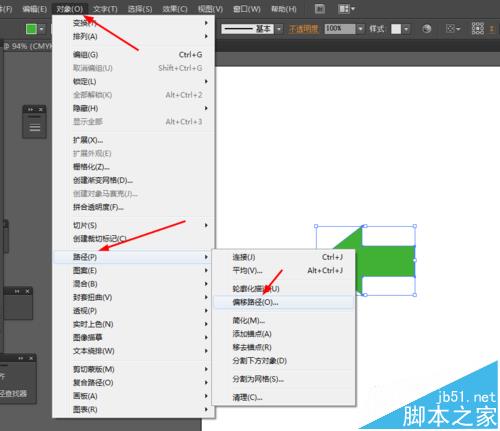500x431 pixels.
Task: Choose 添加锚点(A) in the path submenu
Action: [x=284, y=334]
